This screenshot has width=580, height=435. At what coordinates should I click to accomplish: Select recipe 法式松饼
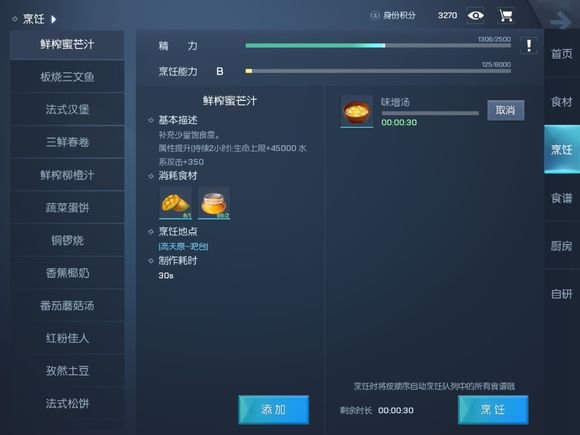[x=67, y=403]
